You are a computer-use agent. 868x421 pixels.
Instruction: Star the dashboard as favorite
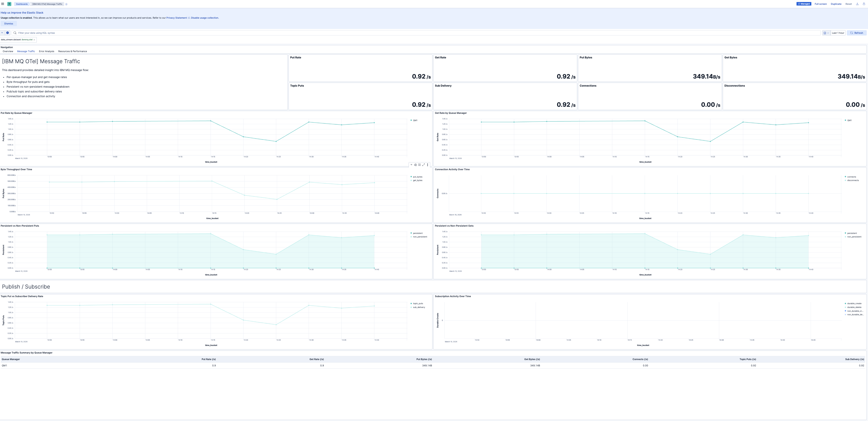point(66,4)
